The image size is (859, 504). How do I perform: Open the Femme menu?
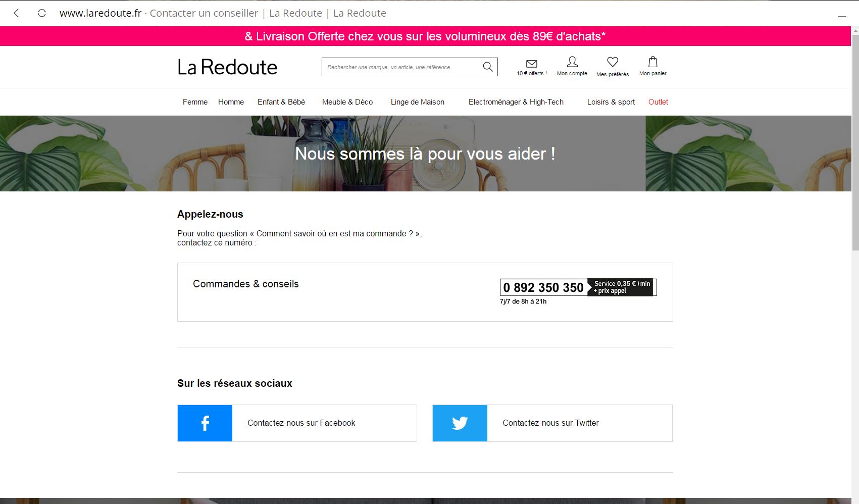(195, 102)
